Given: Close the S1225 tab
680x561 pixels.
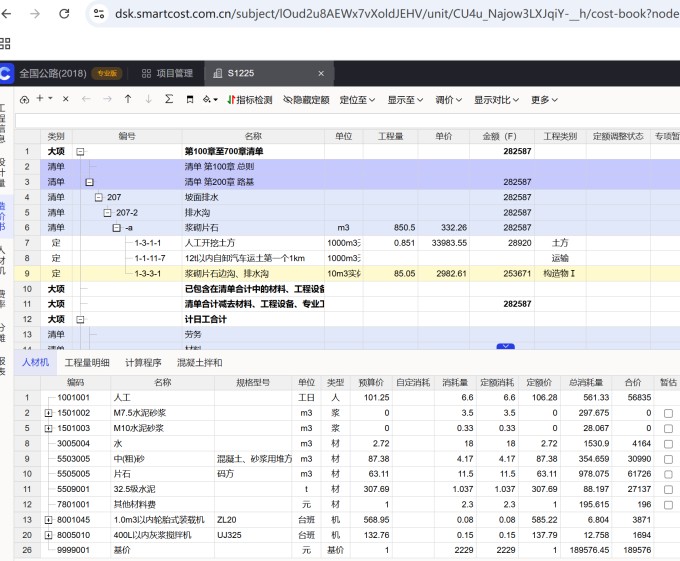Looking at the screenshot, I should point(321,73).
